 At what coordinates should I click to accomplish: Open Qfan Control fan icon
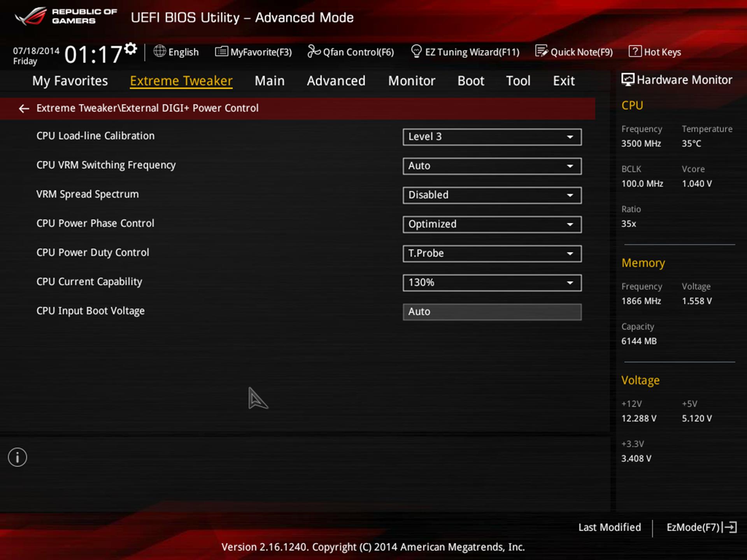[314, 51]
